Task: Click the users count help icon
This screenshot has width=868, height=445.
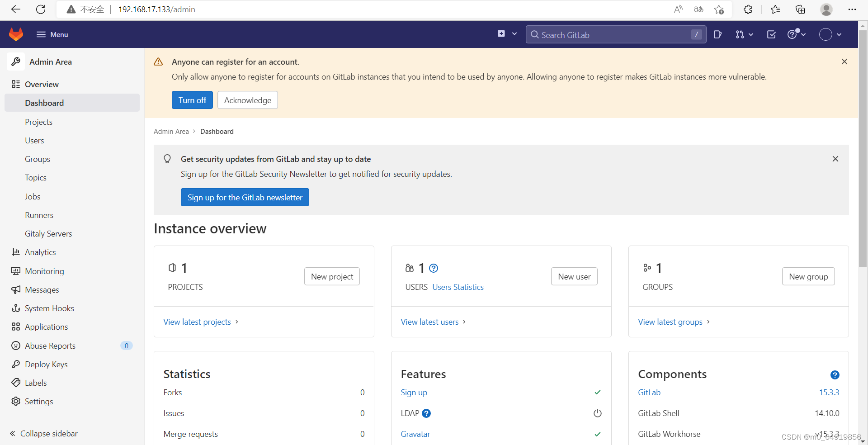Action: tap(434, 268)
